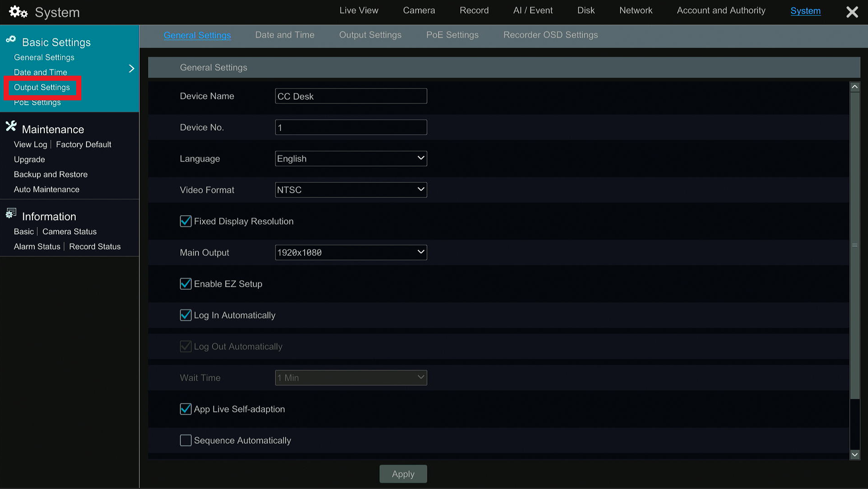Enable Sequence Automatically

pyautogui.click(x=185, y=440)
